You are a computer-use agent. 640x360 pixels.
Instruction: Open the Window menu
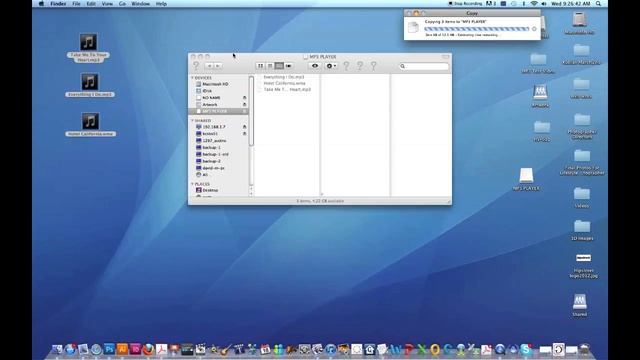(140, 4)
